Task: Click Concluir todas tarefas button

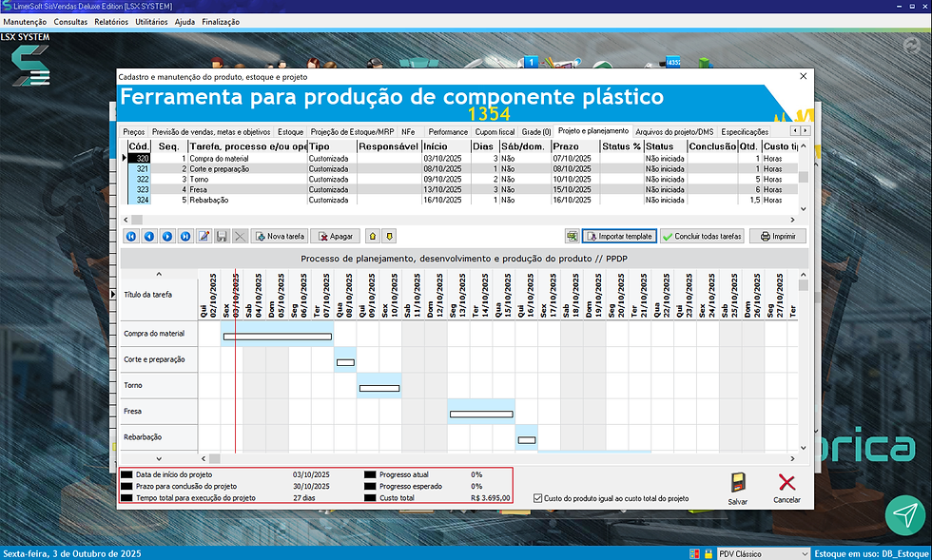Action: 702,236
